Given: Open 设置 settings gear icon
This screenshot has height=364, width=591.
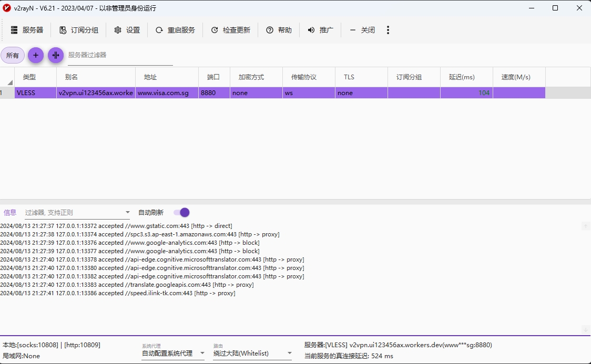Looking at the screenshot, I should (x=118, y=30).
